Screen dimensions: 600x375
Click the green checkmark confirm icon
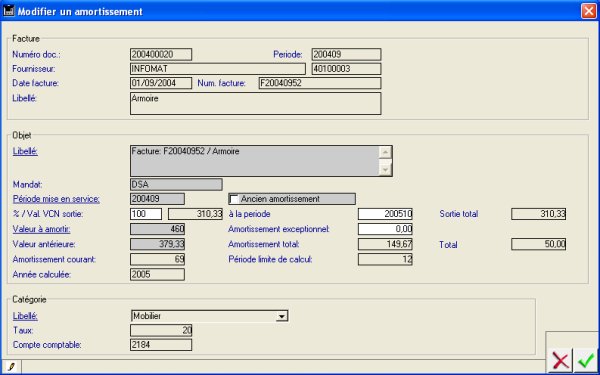[585, 360]
